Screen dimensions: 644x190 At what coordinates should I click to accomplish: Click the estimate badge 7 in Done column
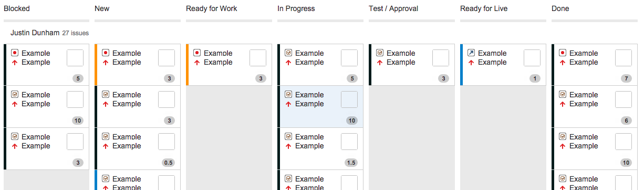626,78
